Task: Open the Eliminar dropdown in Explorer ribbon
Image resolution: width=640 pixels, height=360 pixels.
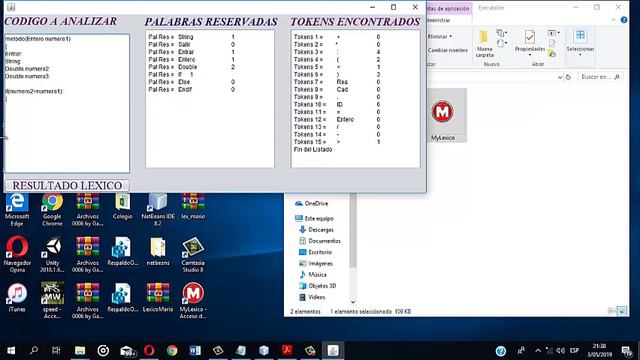Action: click(x=440, y=36)
